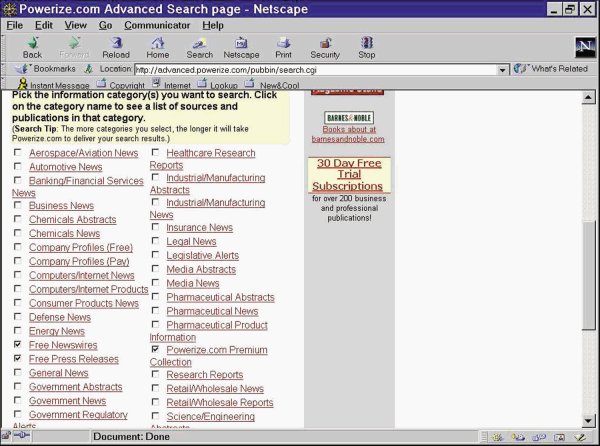This screenshot has height=446, width=600.
Task: Open the Copyright toolbar folder
Action: (101, 83)
